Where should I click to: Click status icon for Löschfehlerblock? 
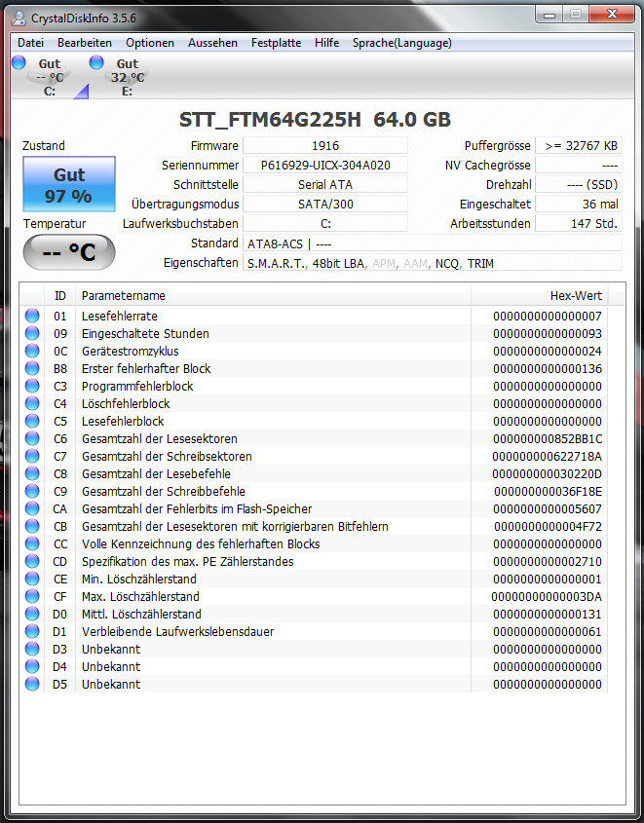click(x=32, y=403)
